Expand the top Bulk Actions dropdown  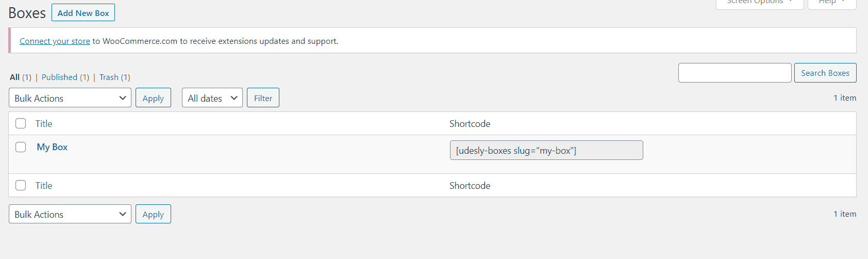70,98
